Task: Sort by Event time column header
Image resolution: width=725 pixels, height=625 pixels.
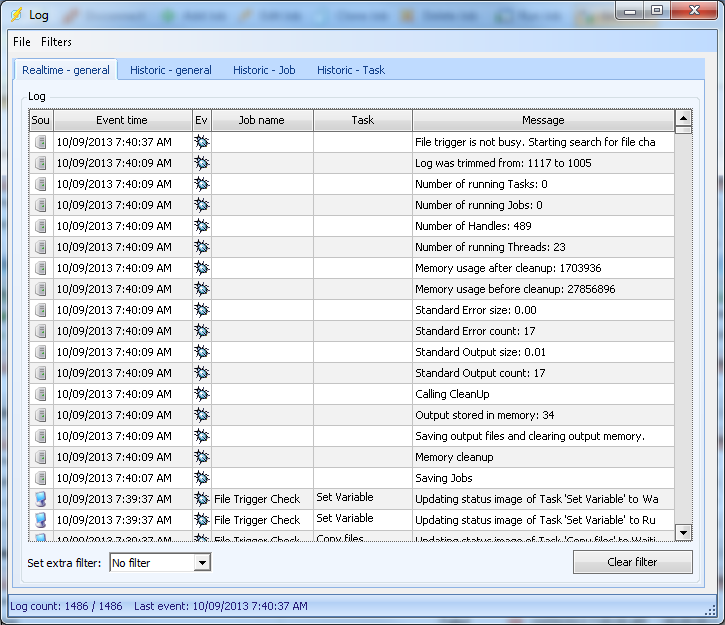Action: pos(122,120)
